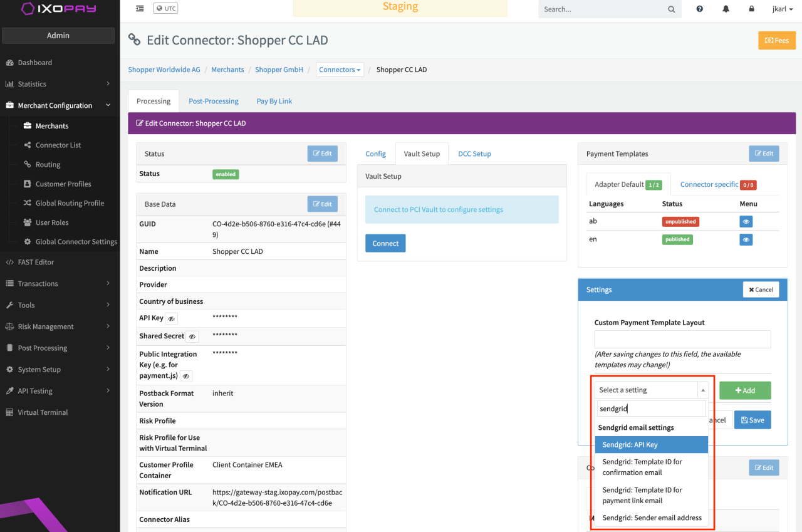
Task: Open the notifications bell icon
Action: pyautogui.click(x=726, y=9)
